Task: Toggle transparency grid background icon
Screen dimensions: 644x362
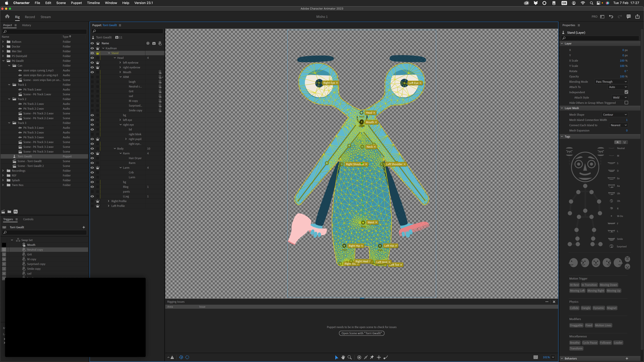Action: coord(536,357)
